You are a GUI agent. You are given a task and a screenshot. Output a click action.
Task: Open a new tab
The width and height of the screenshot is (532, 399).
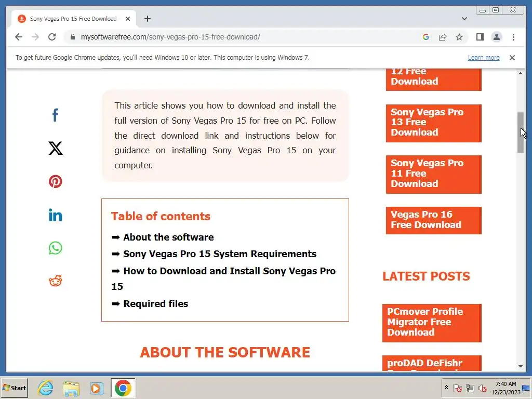147,19
